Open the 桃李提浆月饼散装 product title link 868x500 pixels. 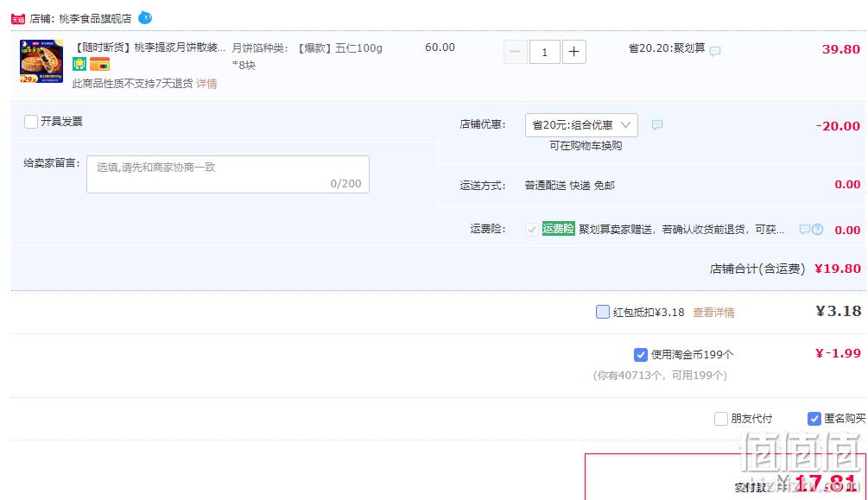[150, 47]
